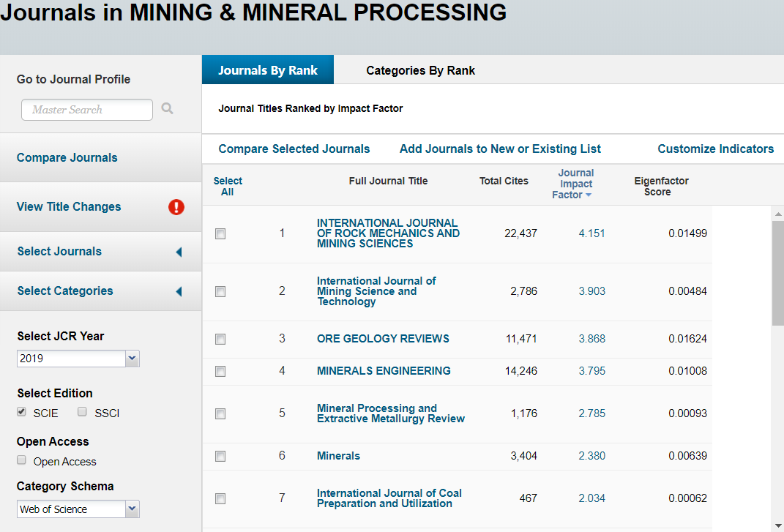Focus the Master Search input field
784x532 pixels.
(86, 110)
